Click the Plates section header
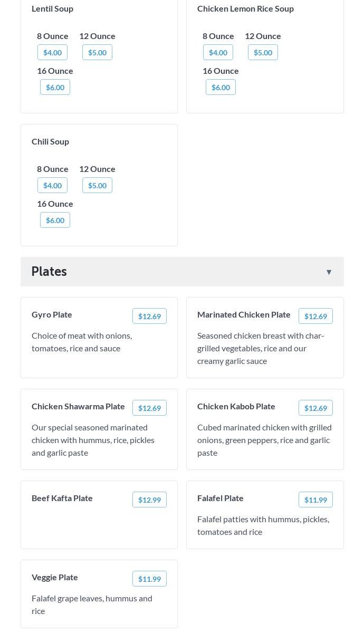Image resolution: width=364 pixels, height=633 pixels. [x=49, y=272]
